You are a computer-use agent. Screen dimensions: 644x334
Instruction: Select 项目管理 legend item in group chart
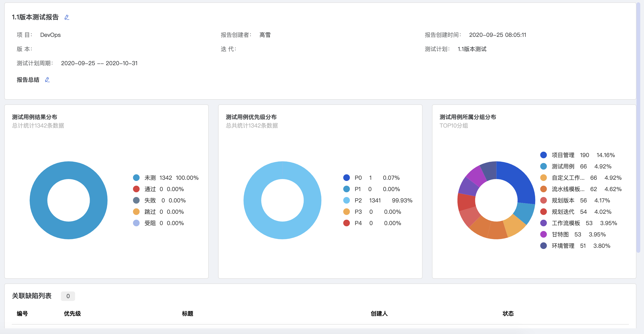[563, 155]
